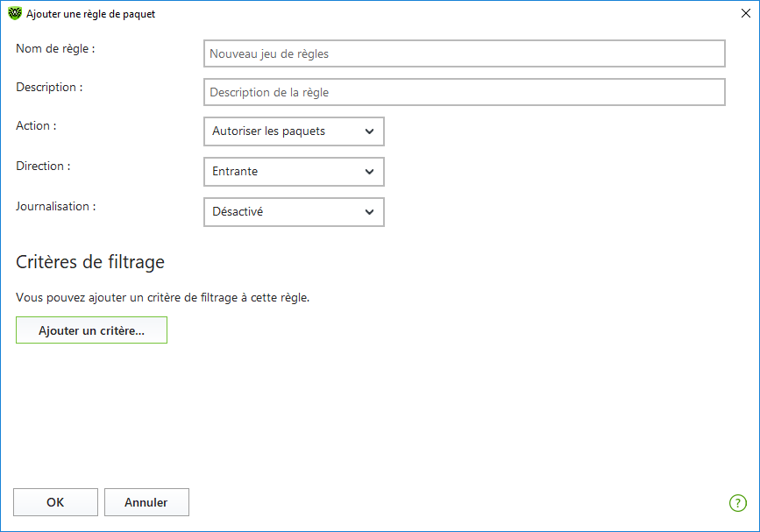The height and width of the screenshot is (532, 760).
Task: Select the 'Autoriser les paquets' combo box text
Action: click(268, 131)
